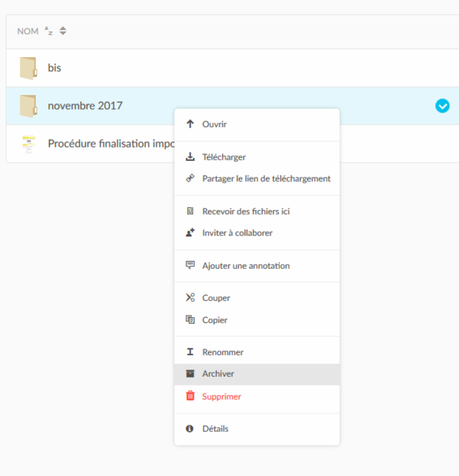Image resolution: width=459 pixels, height=476 pixels.
Task: Click the Télécharger download icon
Action: pyautogui.click(x=190, y=156)
